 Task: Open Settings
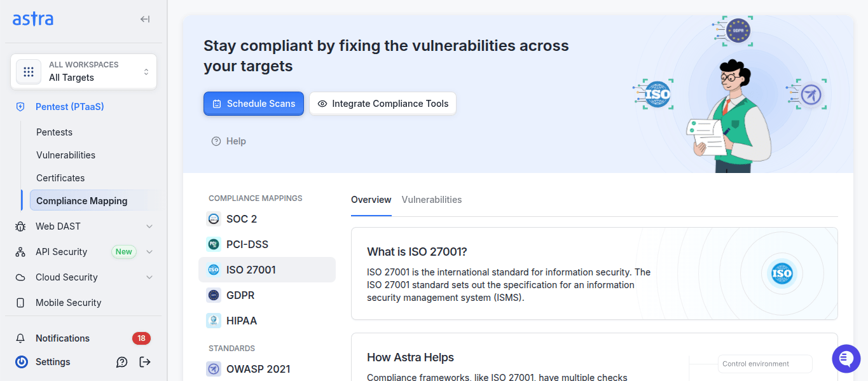click(53, 362)
